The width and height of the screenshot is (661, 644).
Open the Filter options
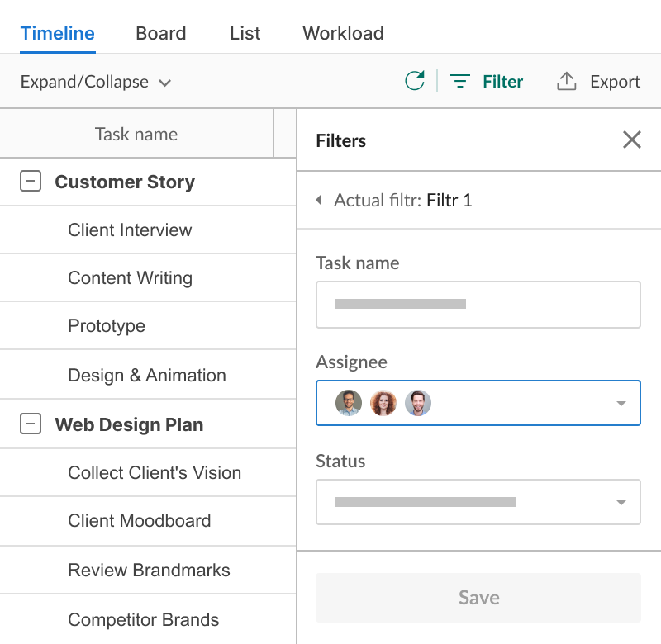click(487, 81)
